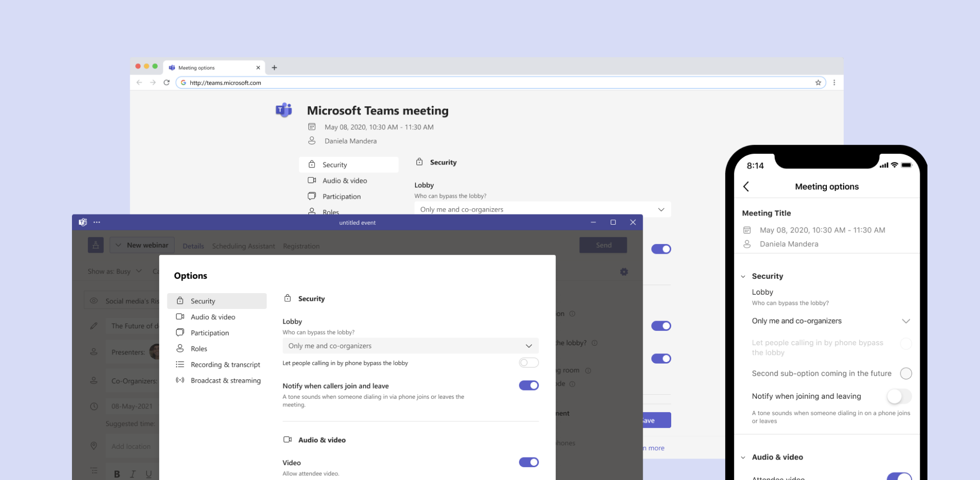Image resolution: width=980 pixels, height=480 pixels.
Task: Toggle 'Let people calling in by phone bypass' in the dialog
Action: pyautogui.click(x=529, y=363)
